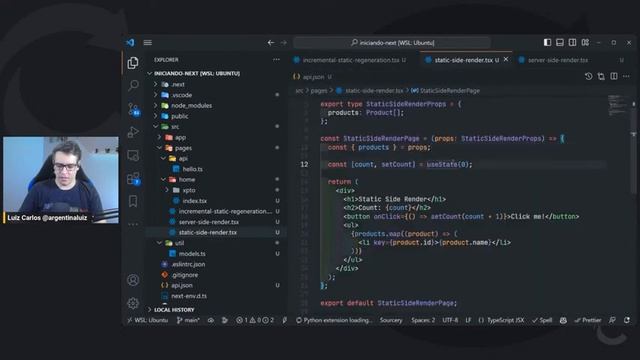The height and width of the screenshot is (360, 640).
Task: Open the Accounts menu icon
Action: coord(133,280)
